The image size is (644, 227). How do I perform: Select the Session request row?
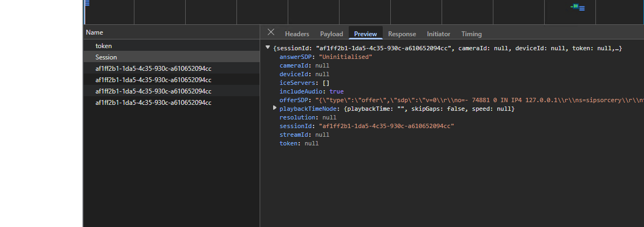coord(106,57)
